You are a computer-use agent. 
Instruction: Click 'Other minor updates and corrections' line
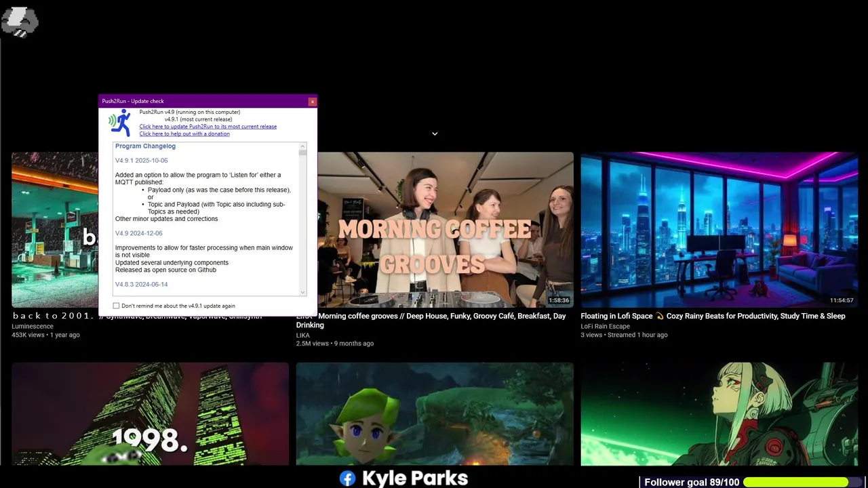click(x=167, y=219)
